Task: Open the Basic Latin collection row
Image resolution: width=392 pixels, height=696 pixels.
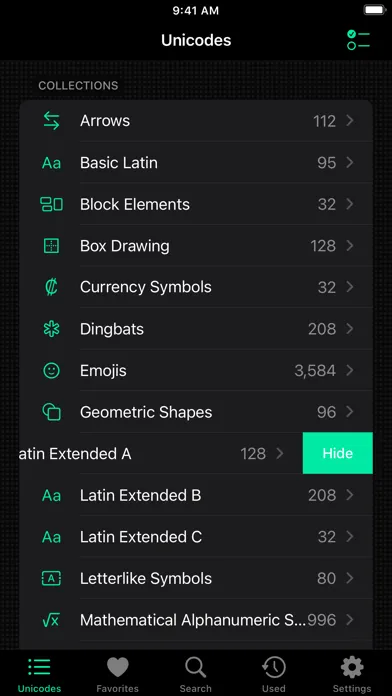Action: pos(196,162)
